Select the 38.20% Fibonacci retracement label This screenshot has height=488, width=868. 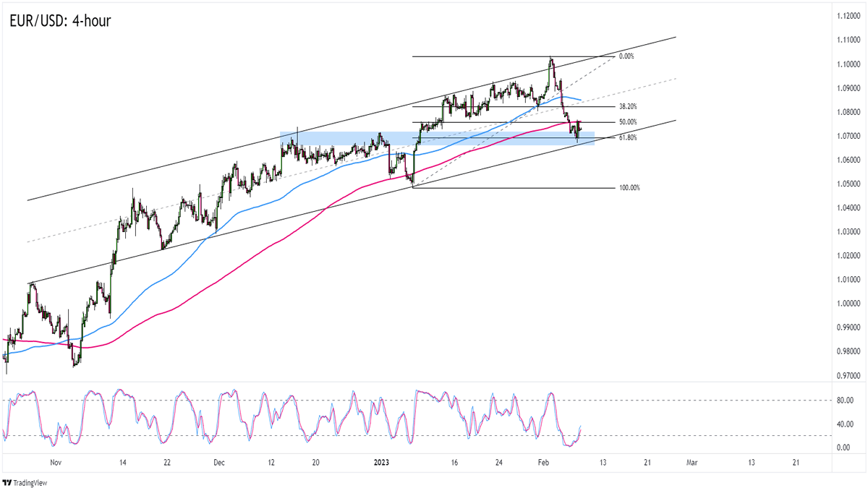[627, 106]
